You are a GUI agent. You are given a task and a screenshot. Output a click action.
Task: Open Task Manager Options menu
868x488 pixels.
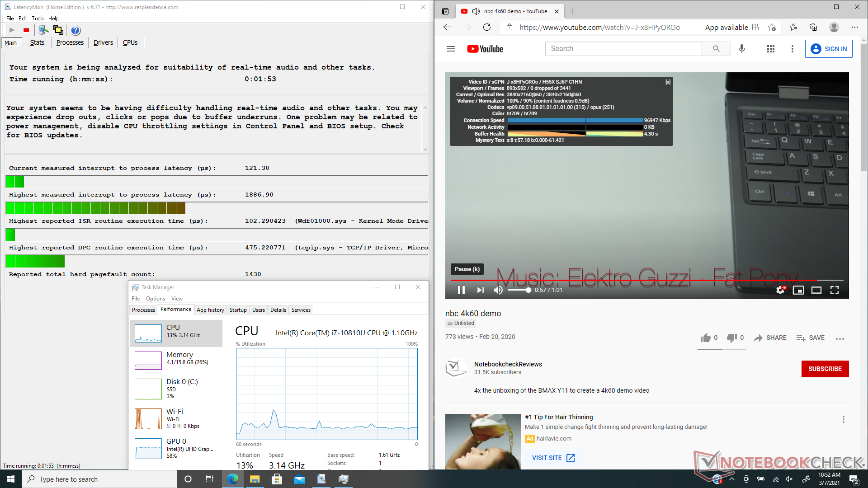point(156,299)
